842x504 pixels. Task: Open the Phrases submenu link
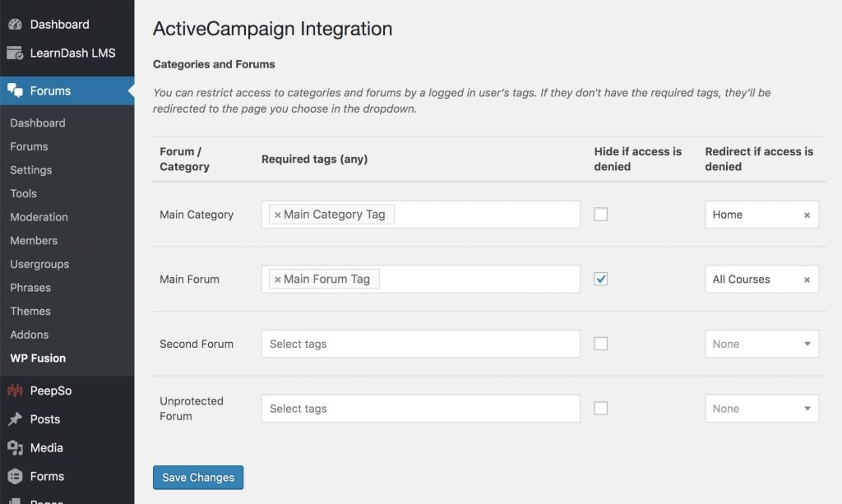point(30,288)
